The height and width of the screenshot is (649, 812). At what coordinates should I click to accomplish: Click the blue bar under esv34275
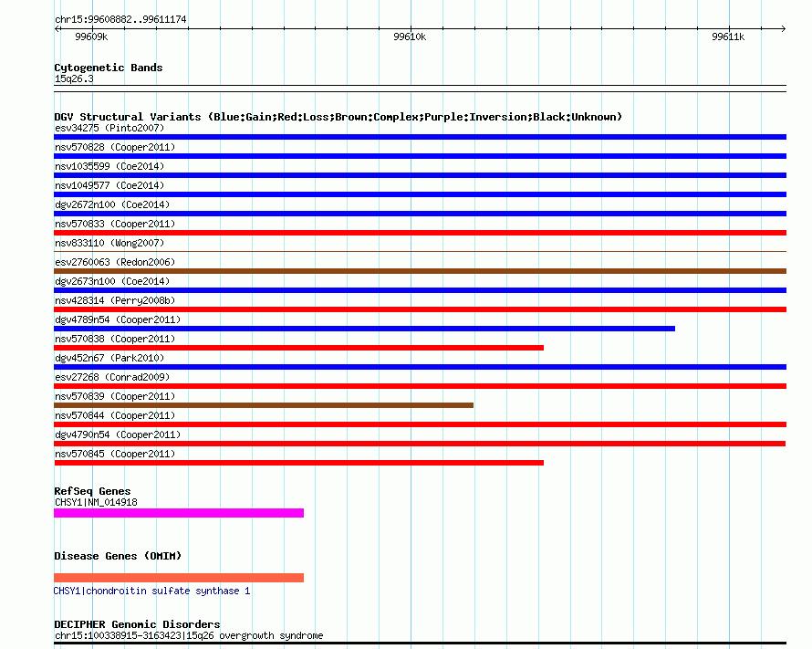[x=420, y=137]
